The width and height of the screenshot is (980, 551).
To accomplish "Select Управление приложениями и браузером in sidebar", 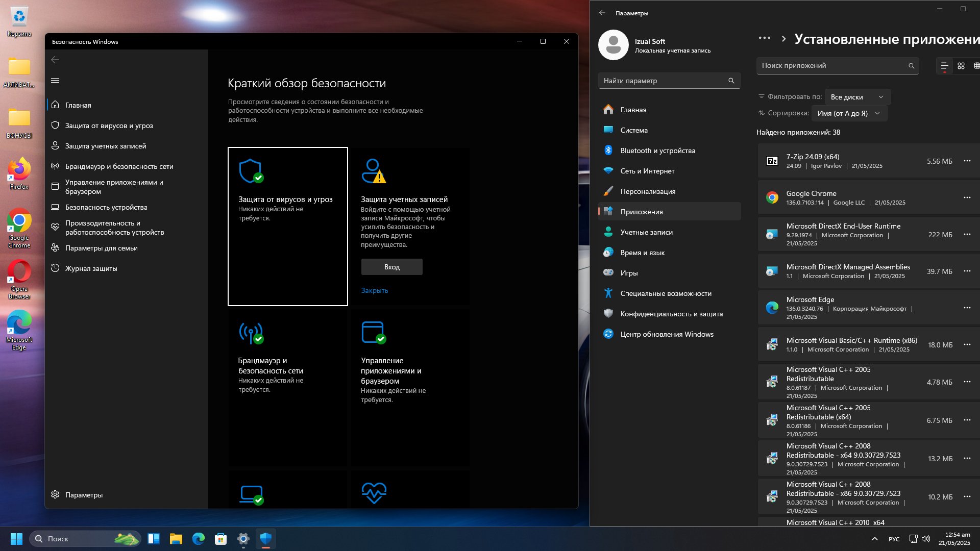I will (127, 187).
